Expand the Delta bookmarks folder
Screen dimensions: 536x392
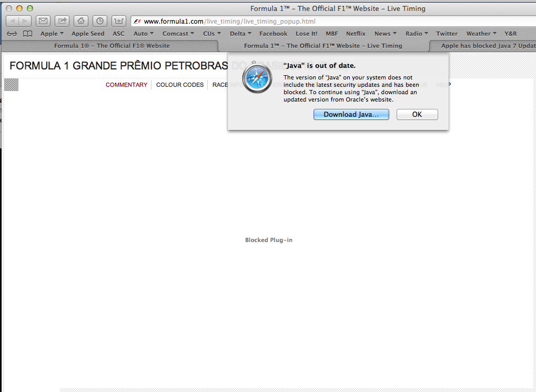click(241, 34)
